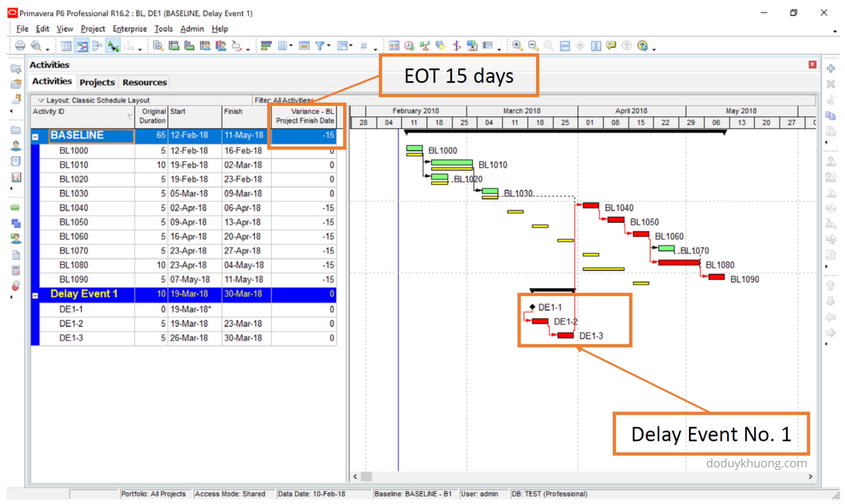
Task: Toggle the Gantt Chart view button
Action: click(82, 46)
